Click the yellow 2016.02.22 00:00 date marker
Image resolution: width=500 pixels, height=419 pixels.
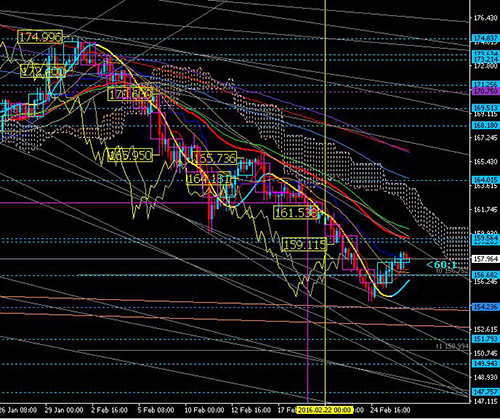coord(324,409)
